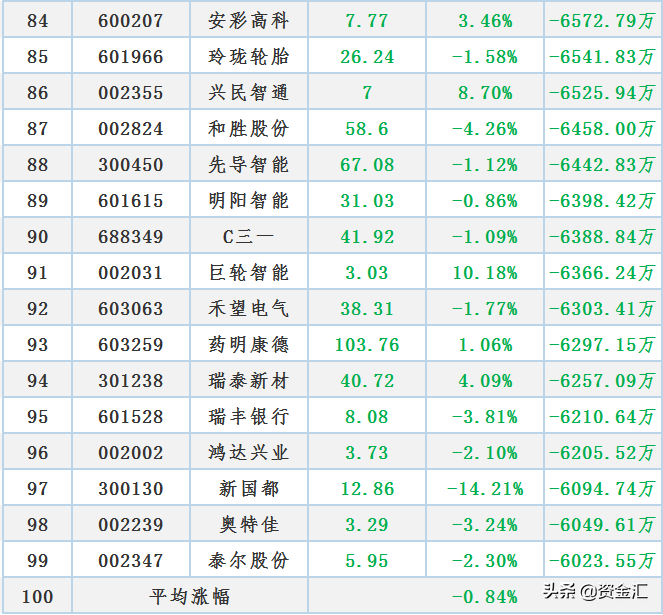Click stock code 002002
663x615 pixels.
pyautogui.click(x=131, y=453)
